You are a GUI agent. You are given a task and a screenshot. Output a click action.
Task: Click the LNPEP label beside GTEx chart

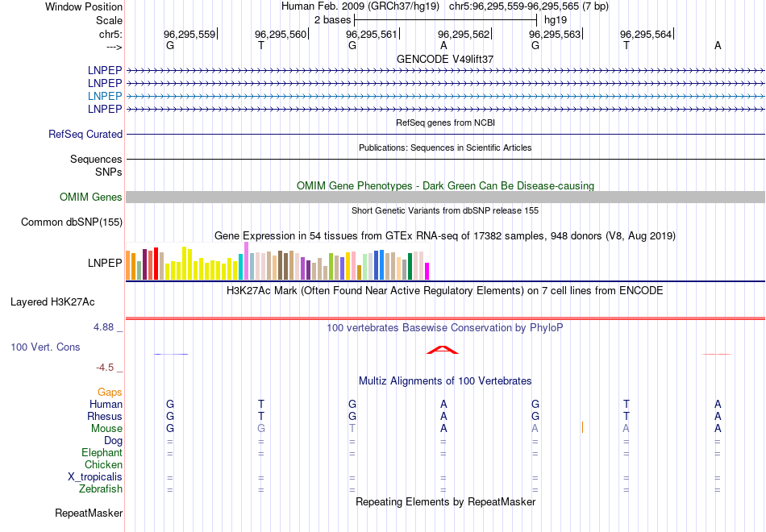(x=105, y=263)
